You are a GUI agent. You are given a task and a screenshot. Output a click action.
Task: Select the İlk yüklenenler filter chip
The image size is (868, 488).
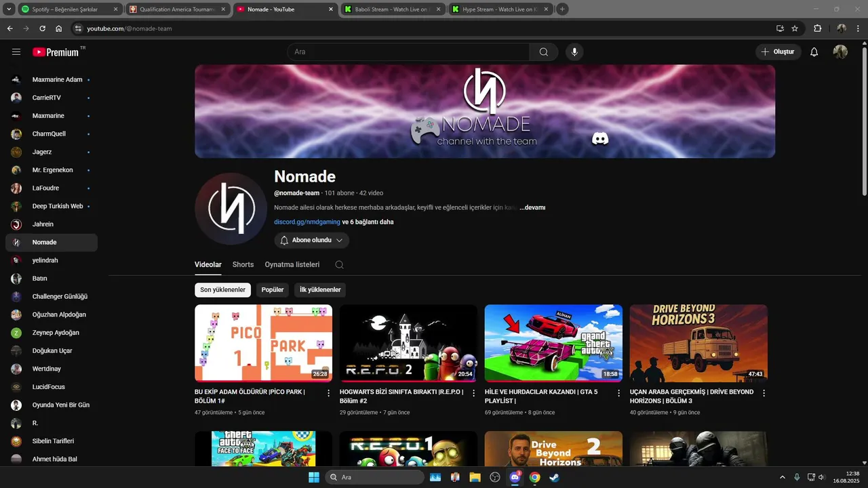click(320, 290)
